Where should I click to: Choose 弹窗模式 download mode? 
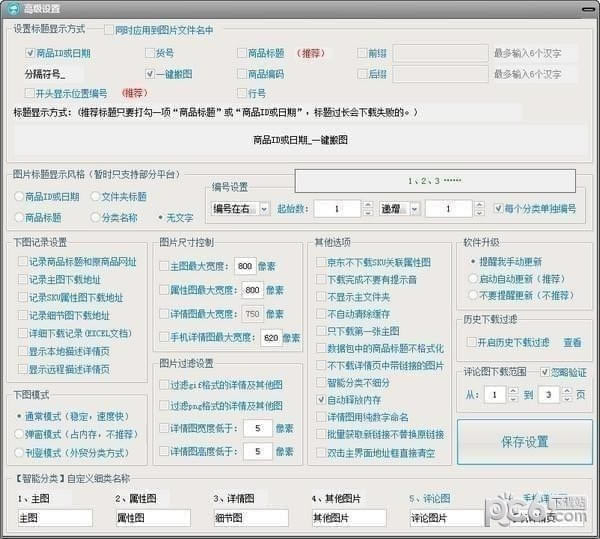pyautogui.click(x=22, y=434)
